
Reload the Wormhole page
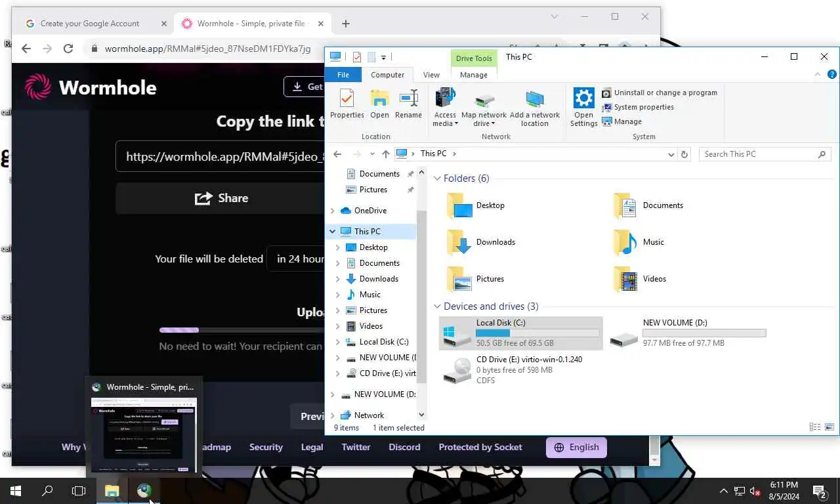click(x=68, y=49)
